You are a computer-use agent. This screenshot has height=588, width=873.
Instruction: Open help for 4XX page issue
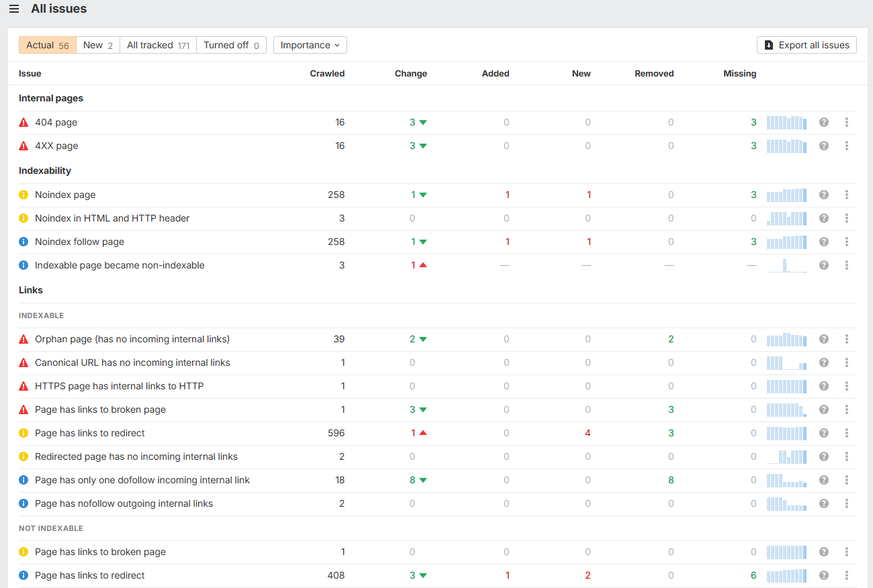(x=824, y=146)
